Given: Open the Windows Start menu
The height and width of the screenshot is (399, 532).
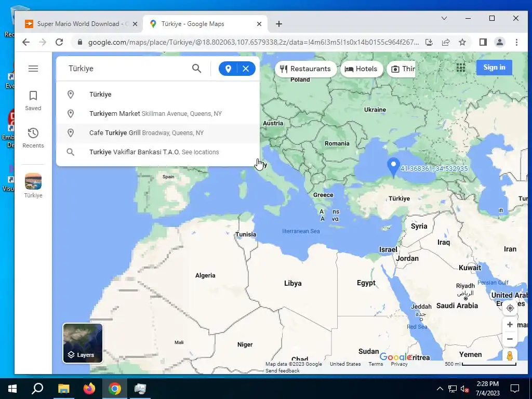Looking at the screenshot, I should click(x=12, y=389).
